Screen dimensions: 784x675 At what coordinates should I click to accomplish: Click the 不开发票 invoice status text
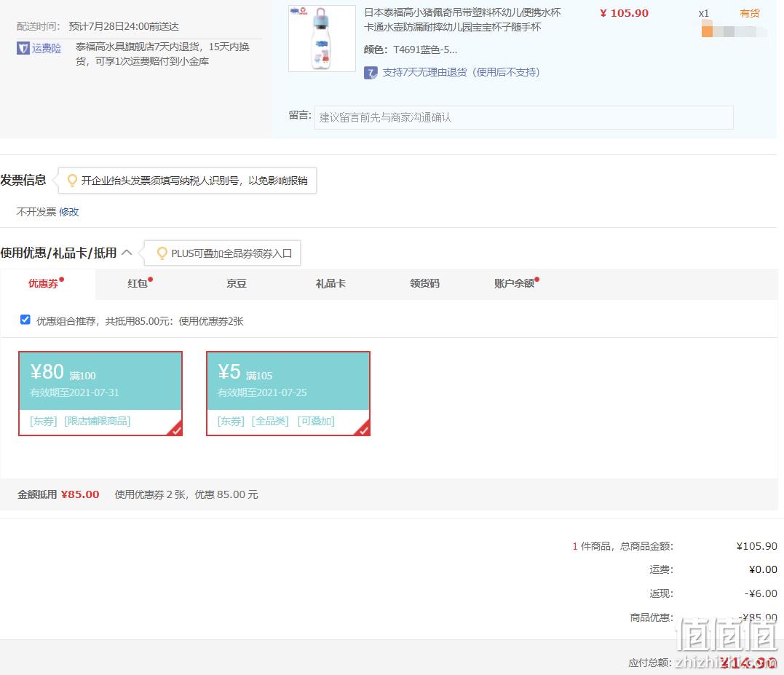pos(36,212)
